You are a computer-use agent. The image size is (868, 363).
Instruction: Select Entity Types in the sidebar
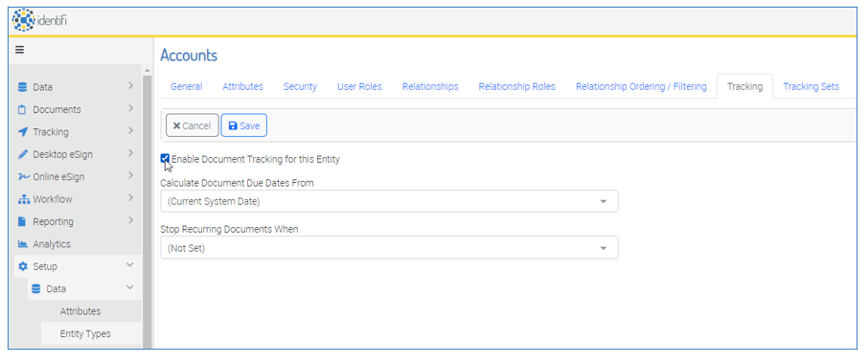click(x=85, y=333)
